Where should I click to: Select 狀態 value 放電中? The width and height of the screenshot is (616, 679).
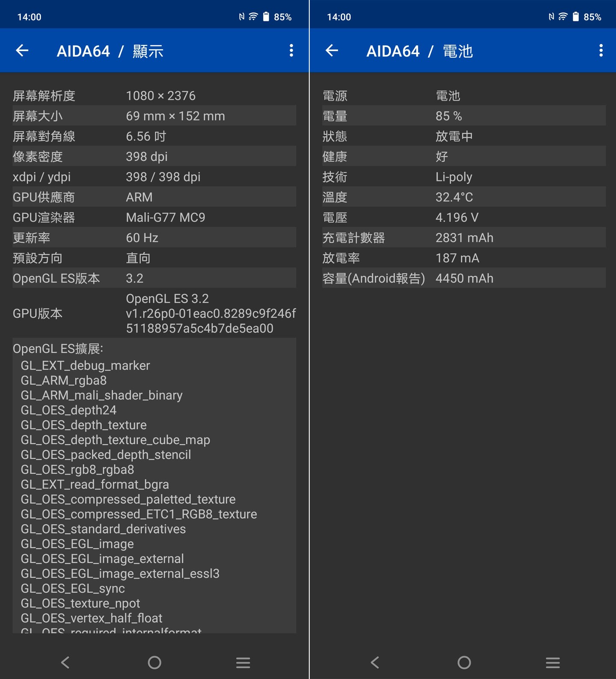pyautogui.click(x=454, y=136)
